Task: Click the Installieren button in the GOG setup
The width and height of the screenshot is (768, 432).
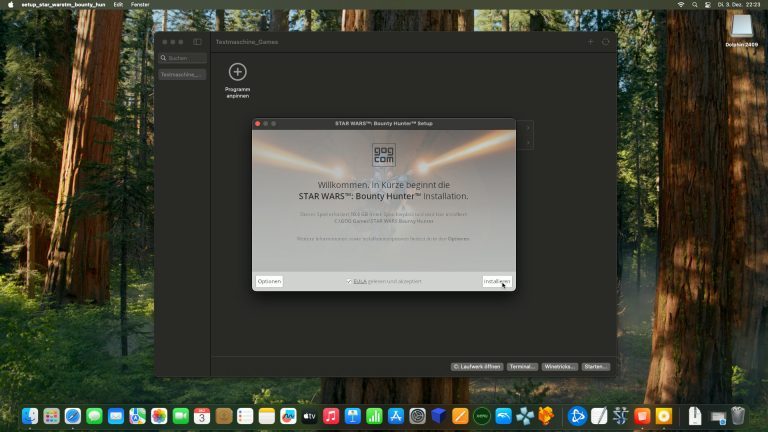Action: coord(497,281)
